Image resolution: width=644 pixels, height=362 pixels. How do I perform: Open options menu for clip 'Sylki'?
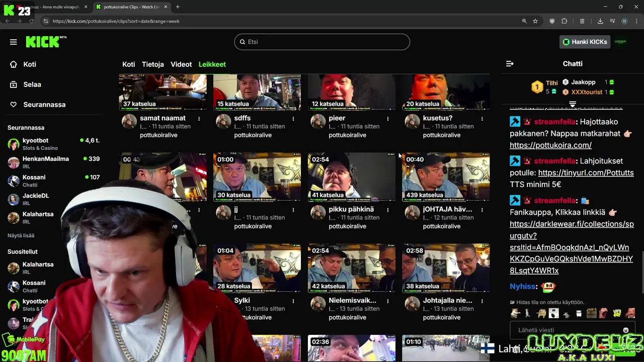coord(293,301)
